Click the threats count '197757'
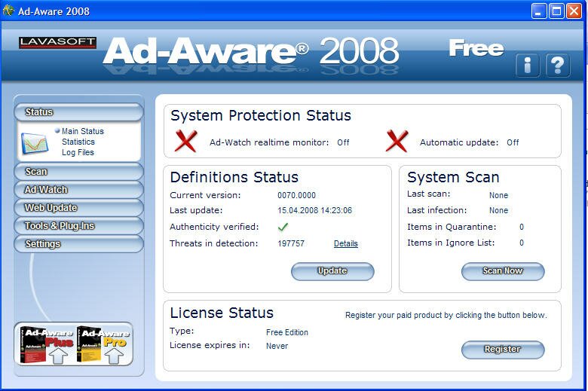 coord(291,243)
